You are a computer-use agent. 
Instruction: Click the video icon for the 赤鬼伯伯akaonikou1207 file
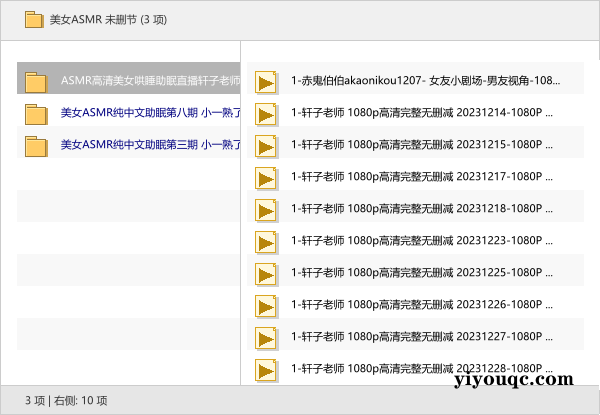pyautogui.click(x=266, y=82)
